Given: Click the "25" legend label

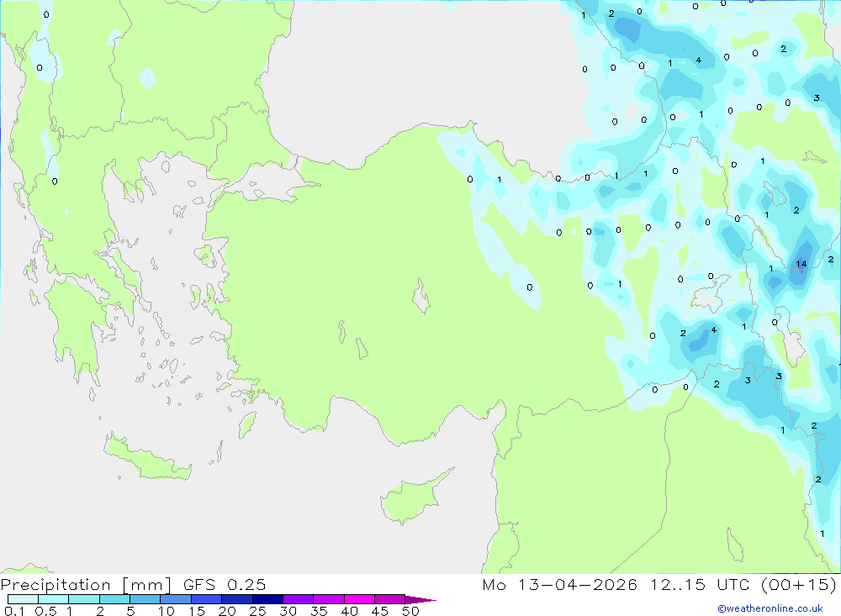Looking at the screenshot, I should 258,611.
